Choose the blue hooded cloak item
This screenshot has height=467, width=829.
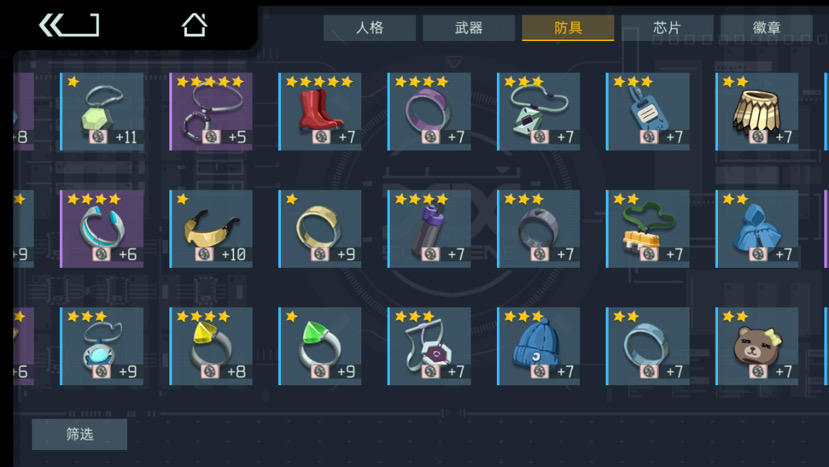point(757,229)
